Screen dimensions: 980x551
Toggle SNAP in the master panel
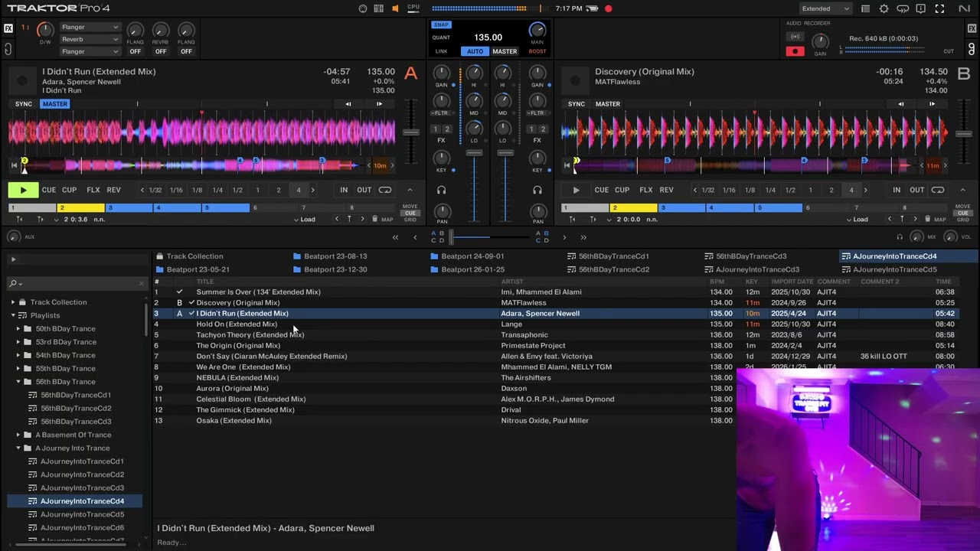click(x=441, y=24)
